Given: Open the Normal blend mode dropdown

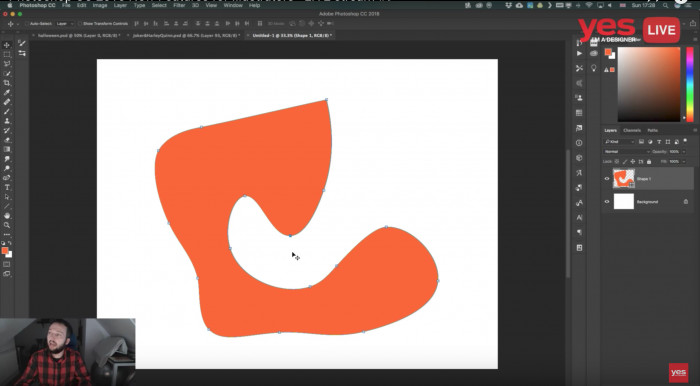Looking at the screenshot, I should [x=627, y=152].
